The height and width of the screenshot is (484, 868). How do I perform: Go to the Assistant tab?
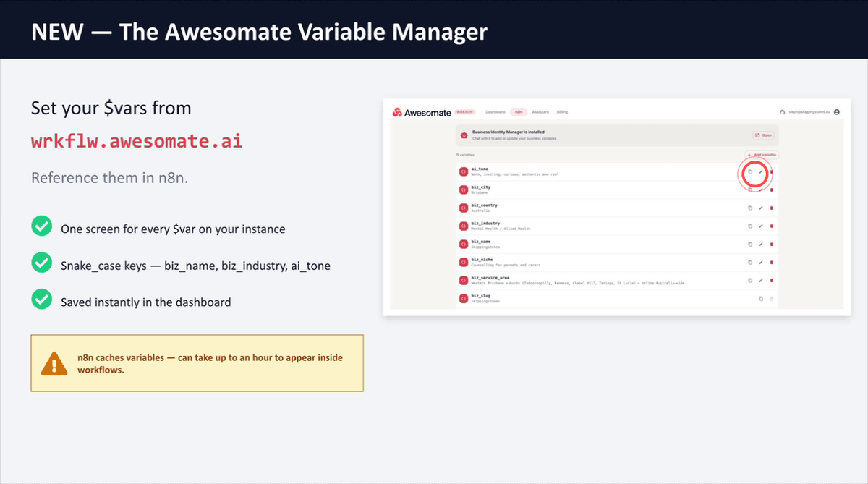(x=540, y=112)
